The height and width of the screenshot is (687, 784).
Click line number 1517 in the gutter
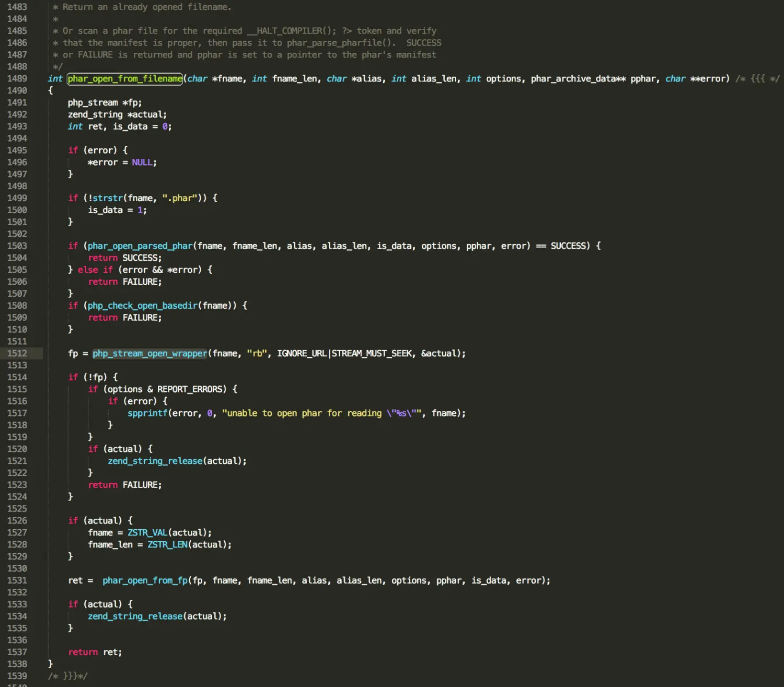[x=17, y=413]
